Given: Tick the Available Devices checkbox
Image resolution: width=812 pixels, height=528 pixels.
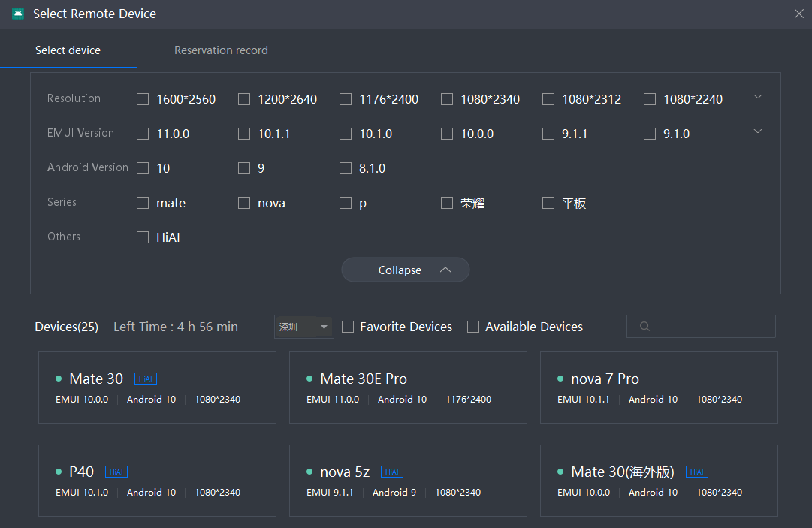Looking at the screenshot, I should coord(473,327).
